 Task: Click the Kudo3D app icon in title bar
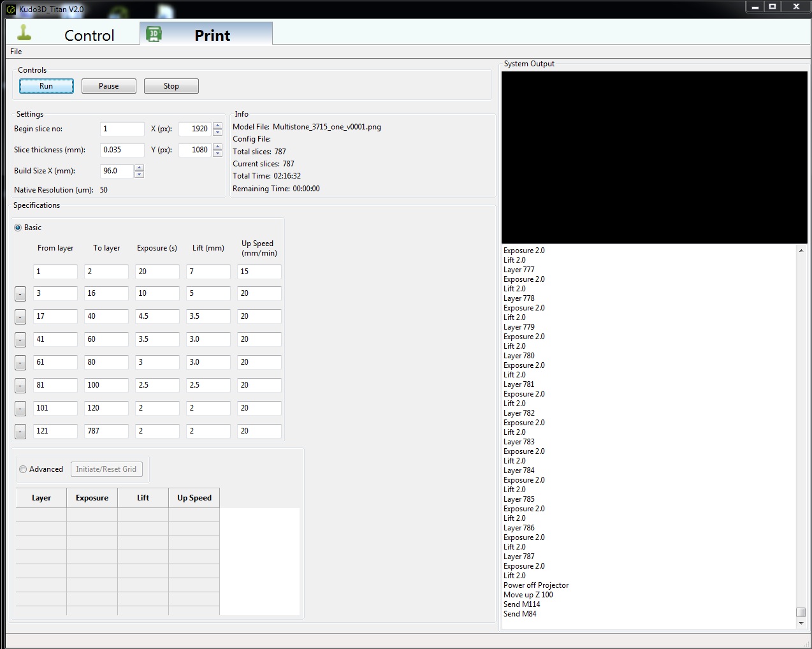pyautogui.click(x=11, y=10)
